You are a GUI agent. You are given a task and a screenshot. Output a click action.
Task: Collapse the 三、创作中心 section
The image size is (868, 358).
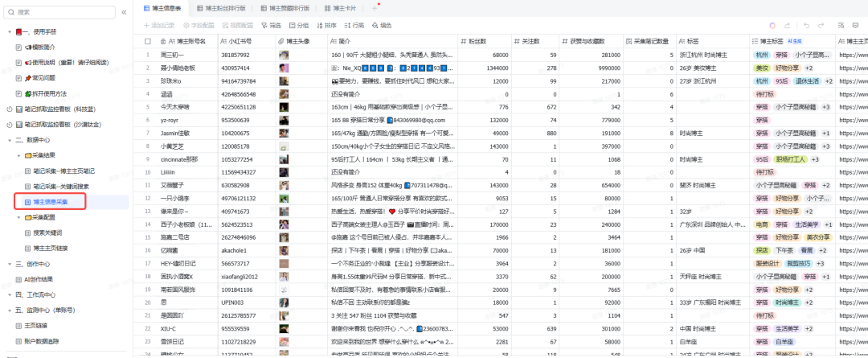pyautogui.click(x=10, y=264)
